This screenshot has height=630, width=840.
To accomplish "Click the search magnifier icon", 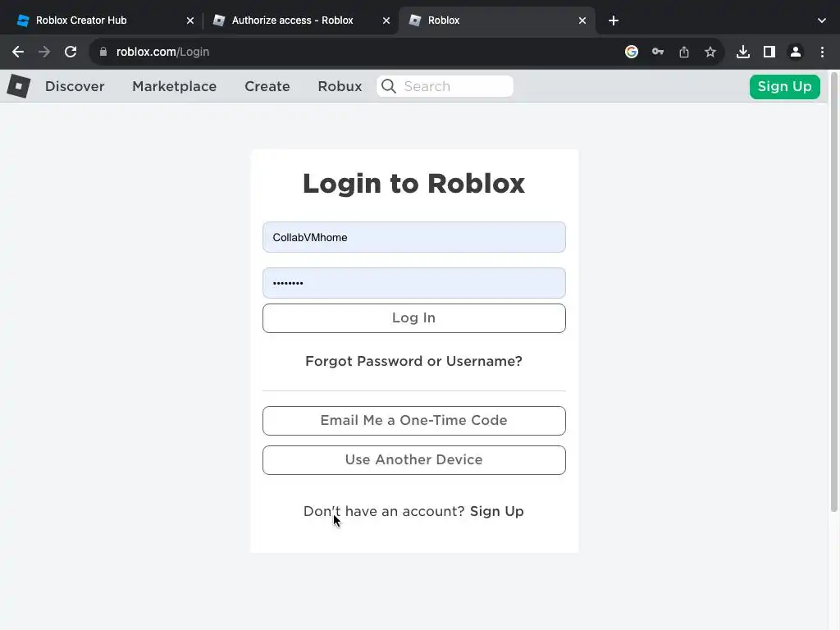I will (x=389, y=86).
